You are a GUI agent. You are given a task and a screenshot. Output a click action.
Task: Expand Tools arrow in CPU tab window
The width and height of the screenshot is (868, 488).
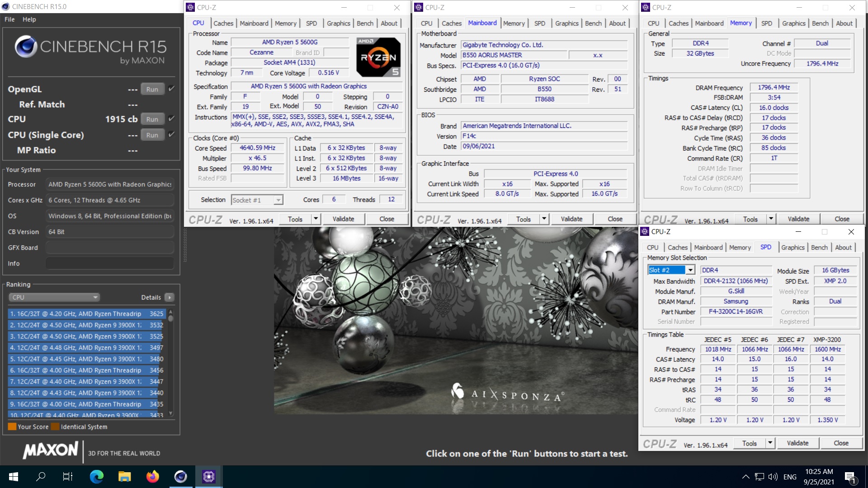point(316,219)
